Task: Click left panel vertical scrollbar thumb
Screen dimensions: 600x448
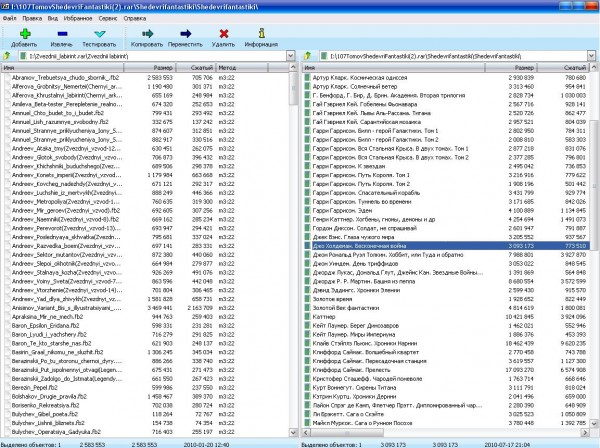Action: [x=293, y=89]
